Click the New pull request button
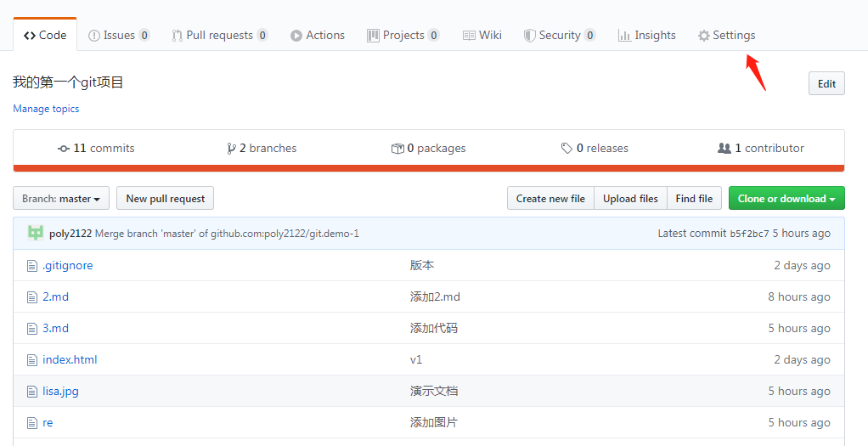This screenshot has width=868, height=446. (x=165, y=198)
